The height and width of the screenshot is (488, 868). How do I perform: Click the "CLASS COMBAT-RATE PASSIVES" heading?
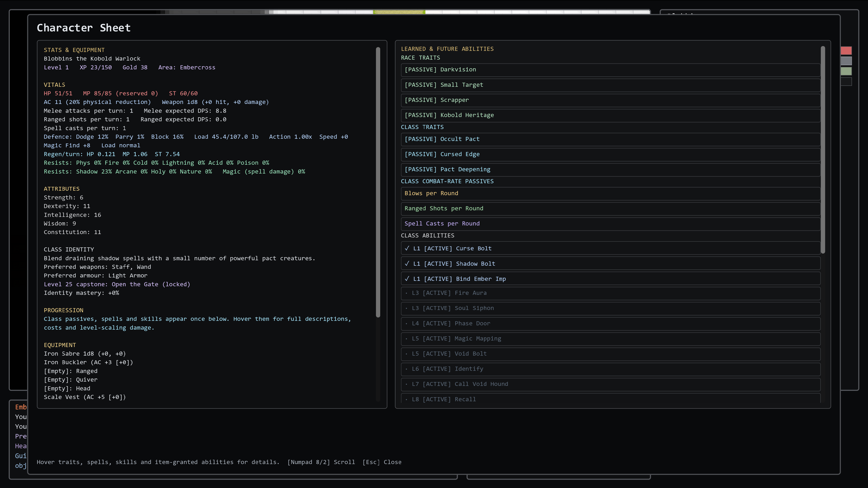[447, 181]
